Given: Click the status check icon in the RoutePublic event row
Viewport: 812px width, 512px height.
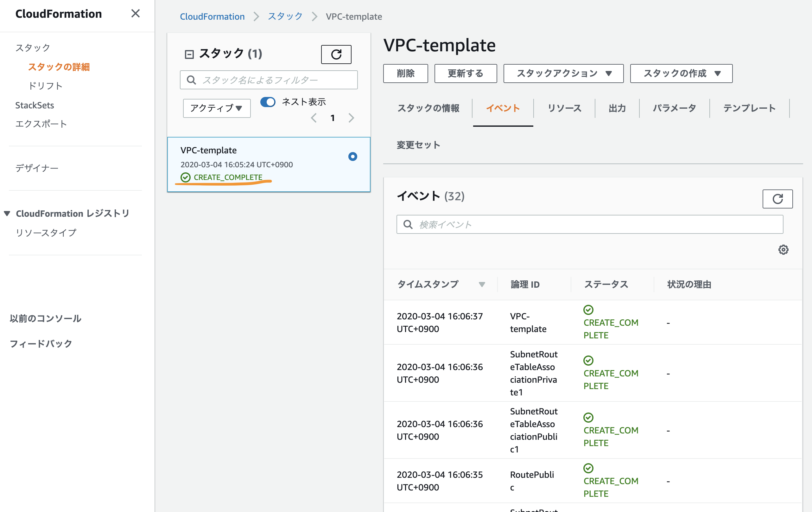Looking at the screenshot, I should [588, 468].
